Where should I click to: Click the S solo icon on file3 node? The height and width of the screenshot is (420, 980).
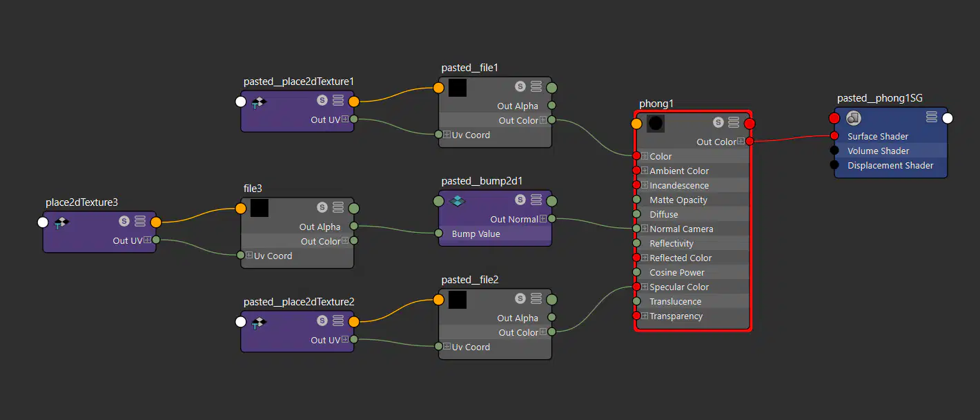pos(322,207)
